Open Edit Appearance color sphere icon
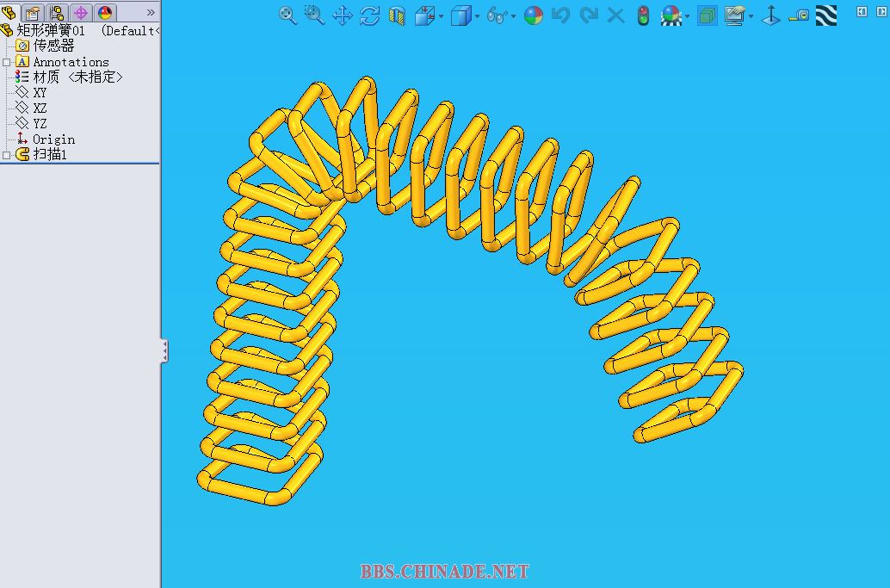 tap(533, 15)
